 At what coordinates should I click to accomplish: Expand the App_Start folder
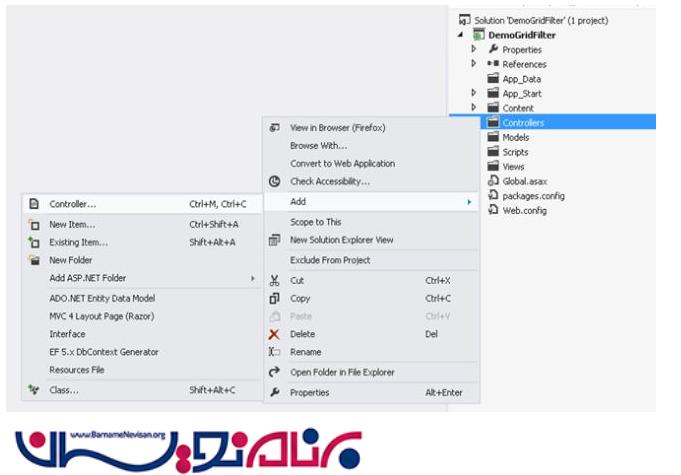click(474, 92)
